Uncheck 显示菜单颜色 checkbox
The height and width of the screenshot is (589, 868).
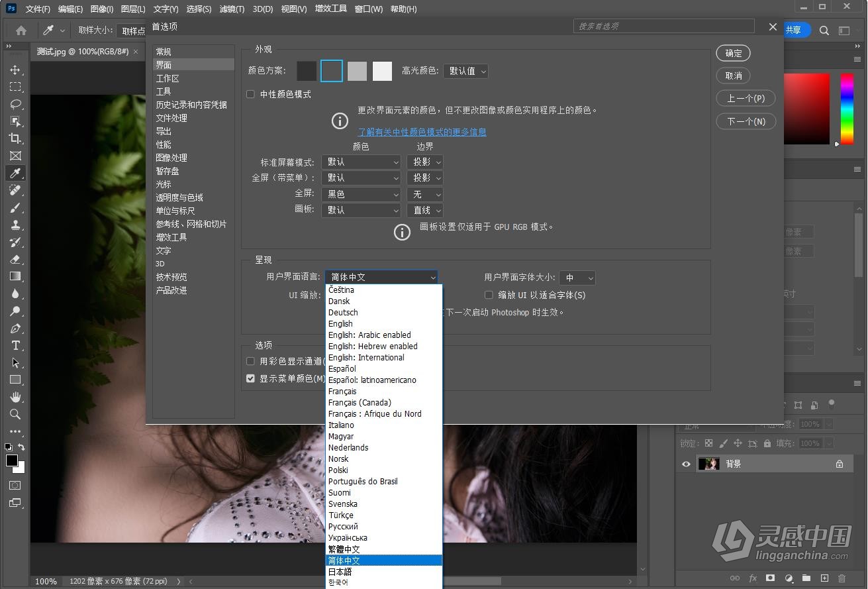[250, 378]
